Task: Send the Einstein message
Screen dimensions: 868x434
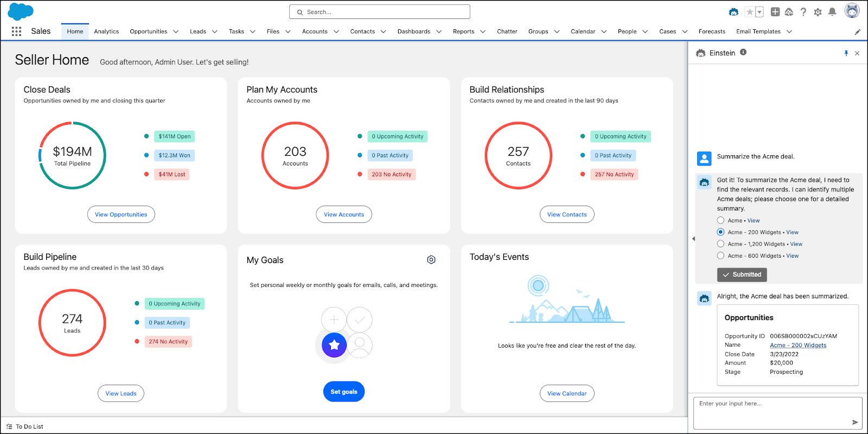Action: point(855,422)
